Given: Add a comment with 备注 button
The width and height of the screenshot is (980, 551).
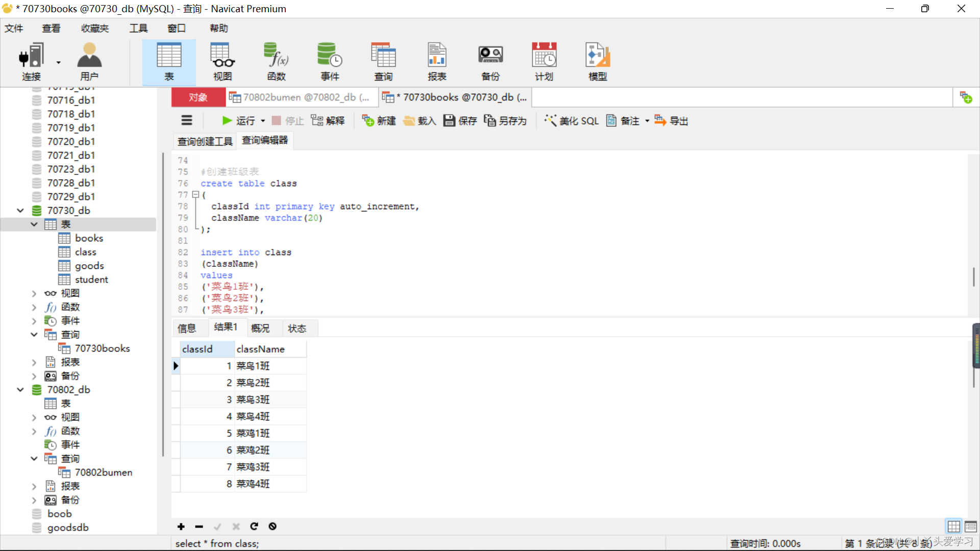Looking at the screenshot, I should pyautogui.click(x=623, y=121).
